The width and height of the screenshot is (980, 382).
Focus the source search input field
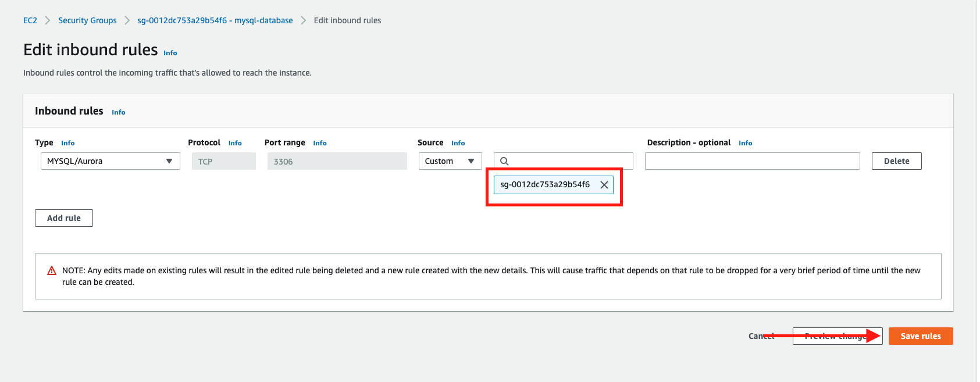pyautogui.click(x=564, y=161)
